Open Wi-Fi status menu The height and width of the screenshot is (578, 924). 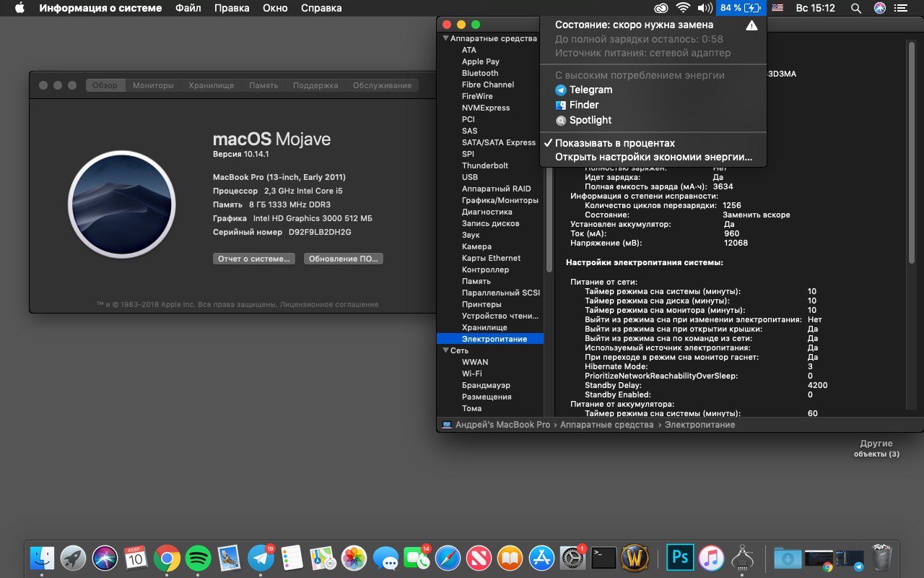(x=683, y=8)
